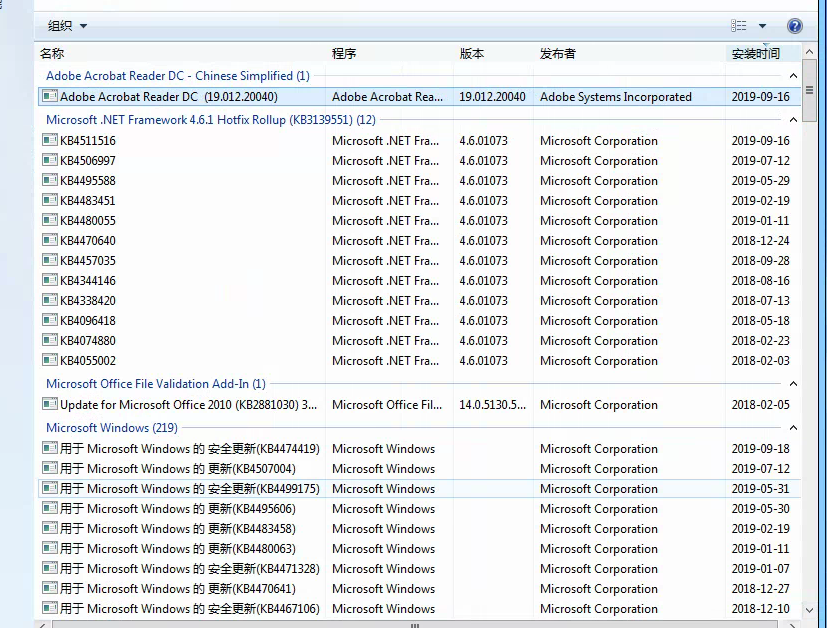The height and width of the screenshot is (628, 827).
Task: Select the Microsoft Windows (219) group header
Action: click(x=112, y=428)
